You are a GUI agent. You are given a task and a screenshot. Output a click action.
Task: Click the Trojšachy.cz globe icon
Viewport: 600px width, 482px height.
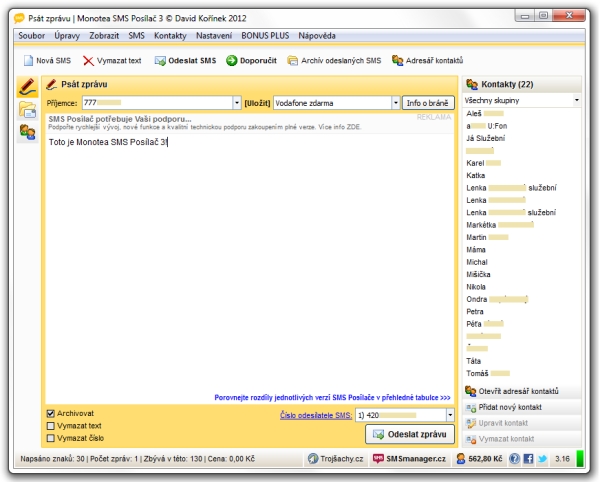tap(313, 458)
